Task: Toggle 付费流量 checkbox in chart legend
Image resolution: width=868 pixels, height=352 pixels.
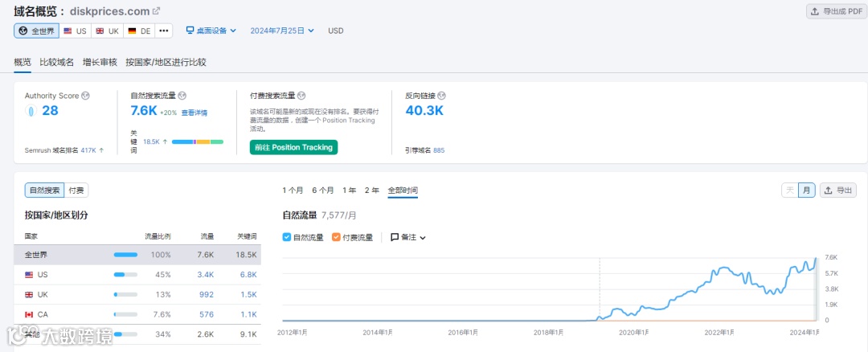Action: 337,237
